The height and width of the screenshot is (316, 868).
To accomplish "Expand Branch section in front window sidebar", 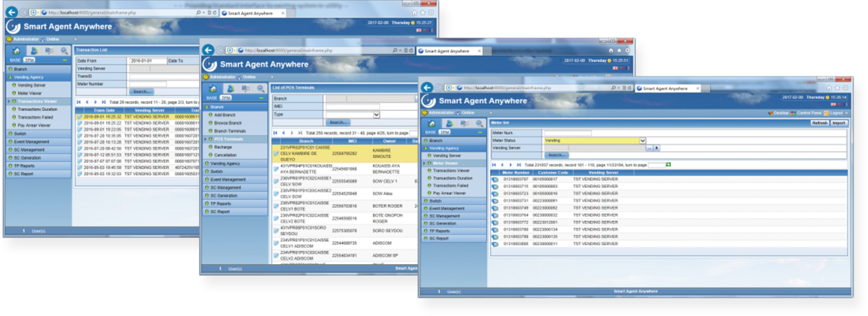I will point(454,140).
